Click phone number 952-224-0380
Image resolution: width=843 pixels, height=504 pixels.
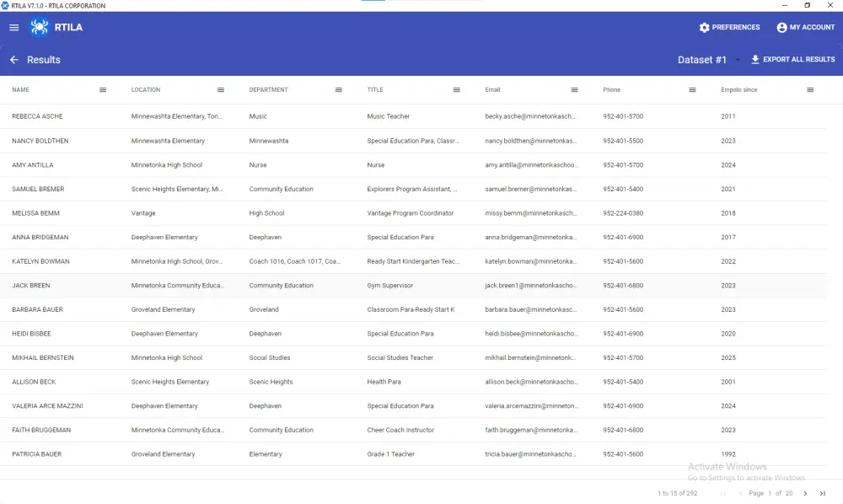[x=623, y=213]
